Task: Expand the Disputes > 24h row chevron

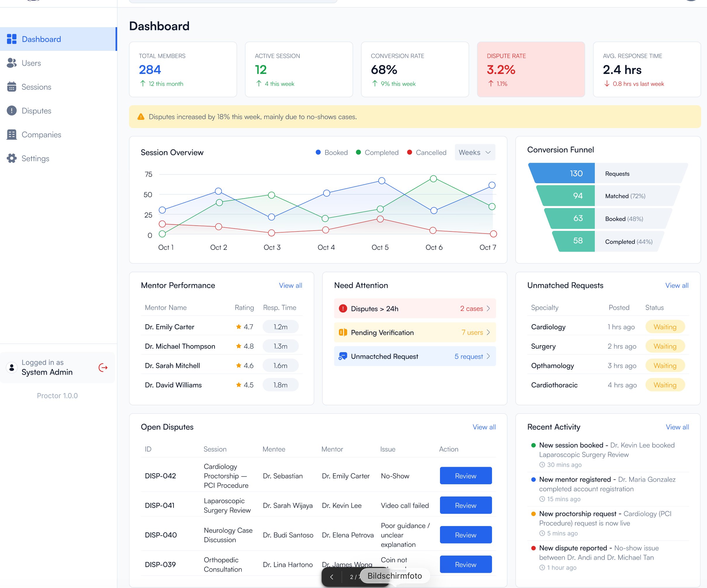Action: [x=488, y=309]
